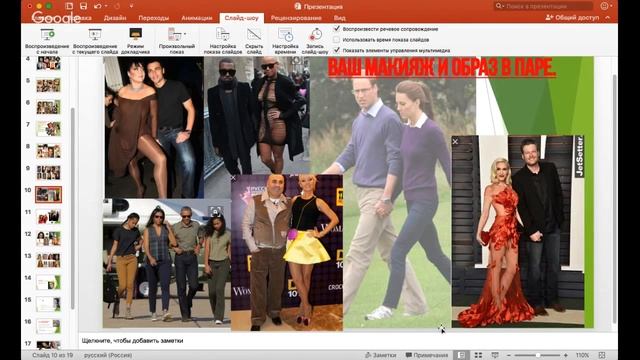
Task: Open the Дизайн ribbon tab
Action: (x=115, y=18)
